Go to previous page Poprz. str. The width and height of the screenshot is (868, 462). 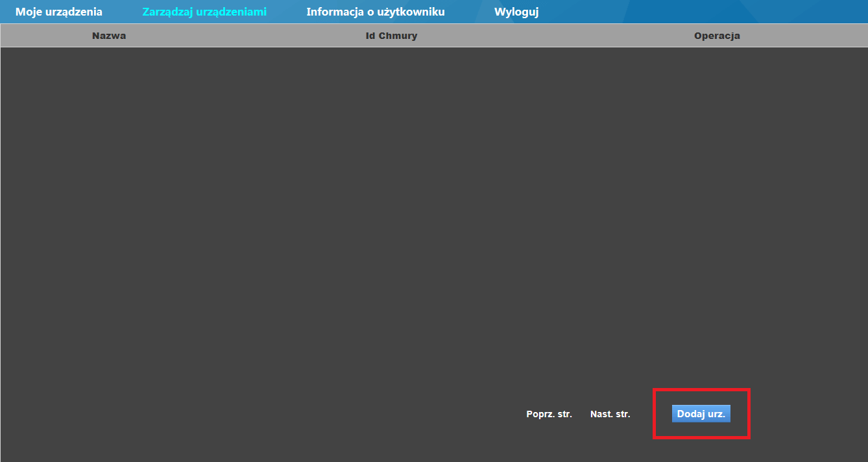(549, 414)
